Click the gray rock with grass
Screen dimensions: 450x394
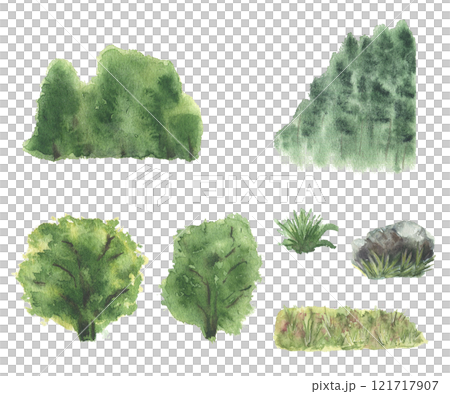pos(394,250)
